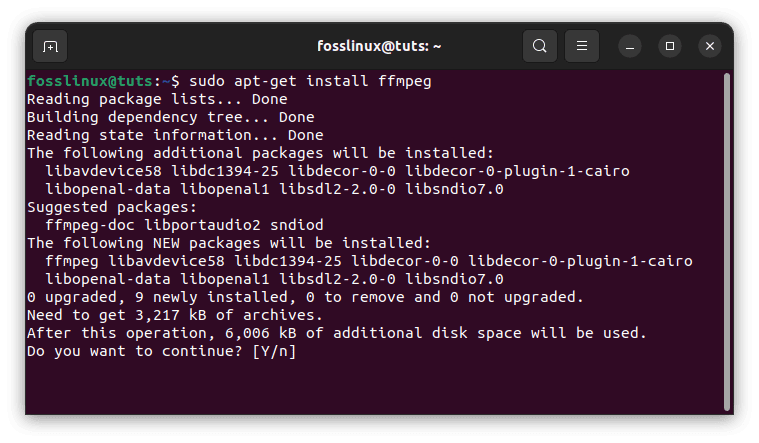Viewport: 759px width, 443px height.
Task: Close the terminal window
Action: coord(710,46)
